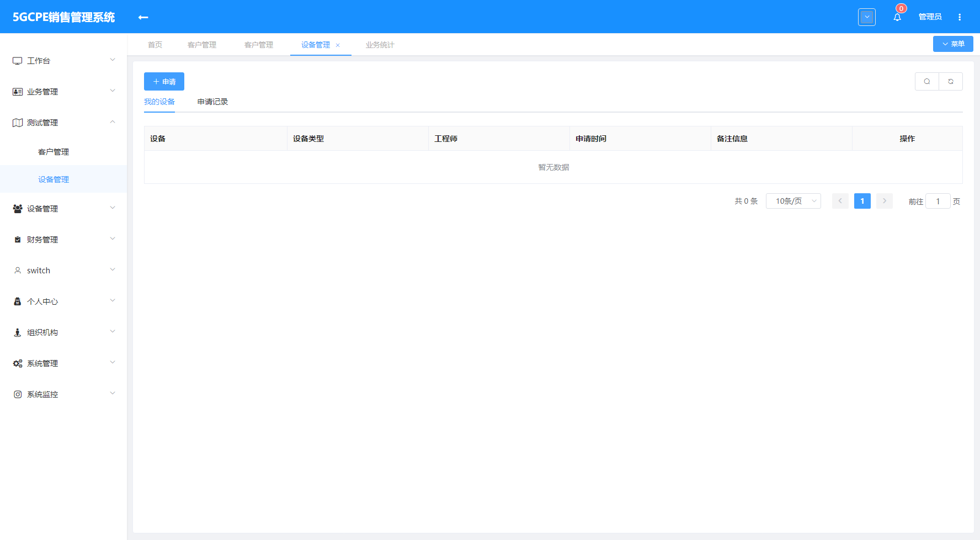Click the 系统监控 camera icon
Image resolution: width=980 pixels, height=540 pixels.
[x=18, y=394]
